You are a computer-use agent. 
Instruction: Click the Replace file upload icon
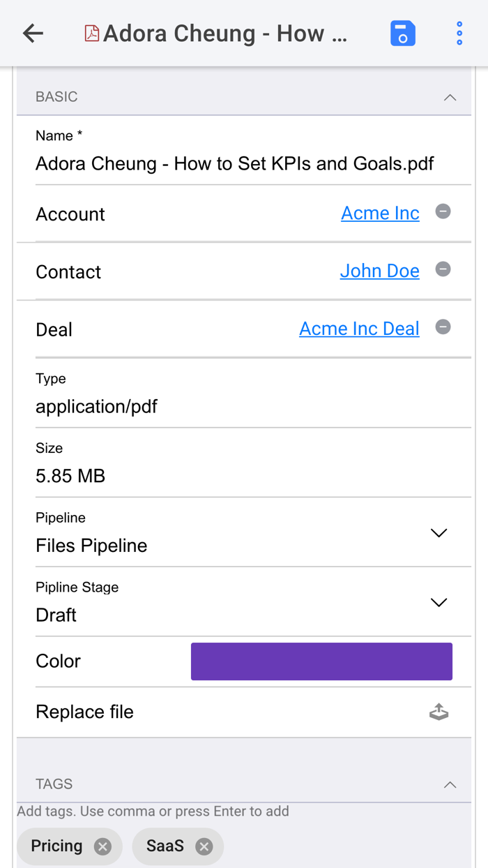[x=439, y=712]
